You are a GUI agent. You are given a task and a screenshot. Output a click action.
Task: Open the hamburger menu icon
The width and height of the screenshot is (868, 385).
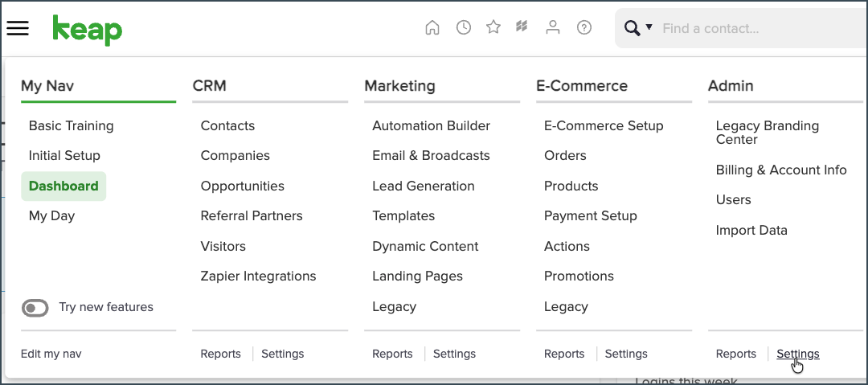tap(18, 27)
